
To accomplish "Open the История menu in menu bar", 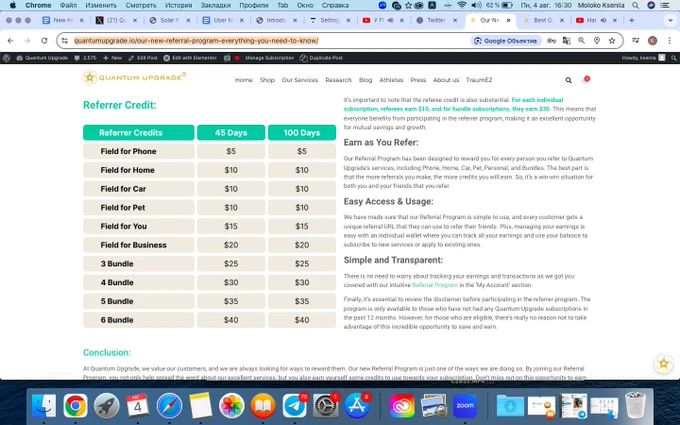I will pyautogui.click(x=178, y=5).
